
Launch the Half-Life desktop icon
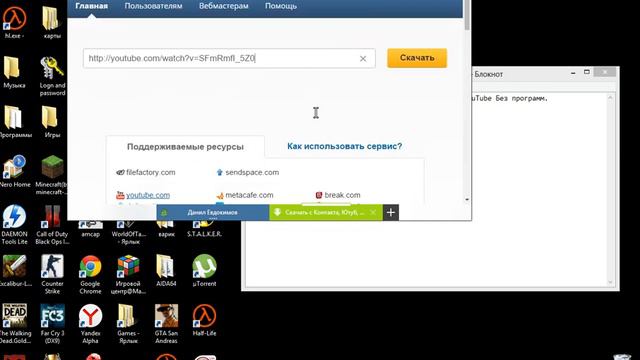pyautogui.click(x=204, y=316)
